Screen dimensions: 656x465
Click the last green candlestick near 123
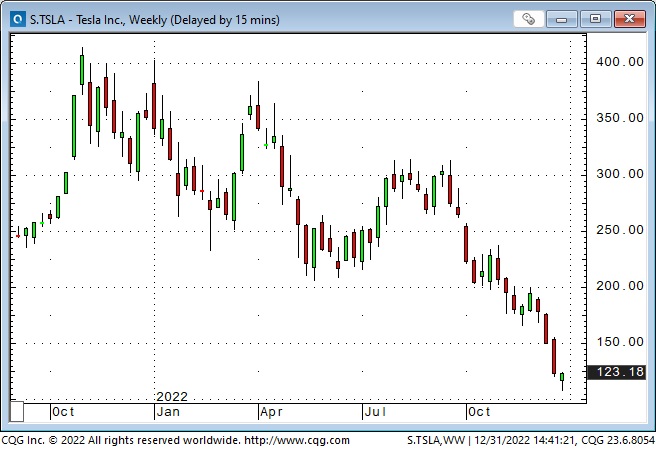tap(562, 377)
